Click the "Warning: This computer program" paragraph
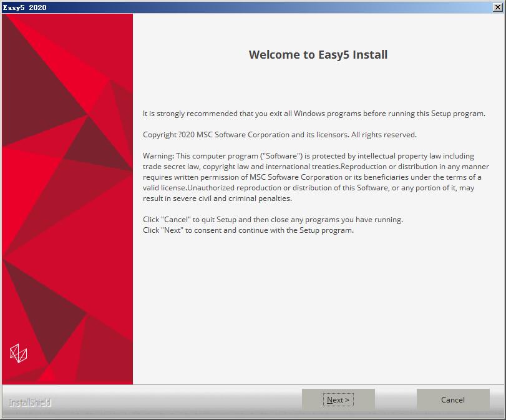 tap(316, 177)
